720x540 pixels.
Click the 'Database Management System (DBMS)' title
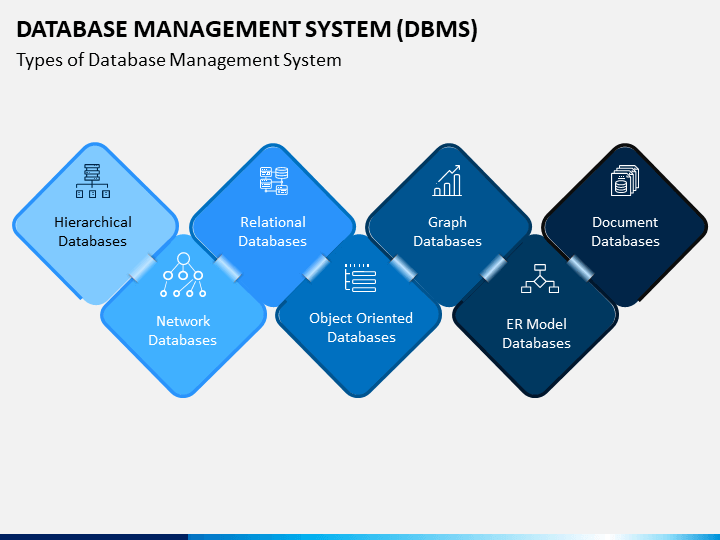pyautogui.click(x=247, y=29)
